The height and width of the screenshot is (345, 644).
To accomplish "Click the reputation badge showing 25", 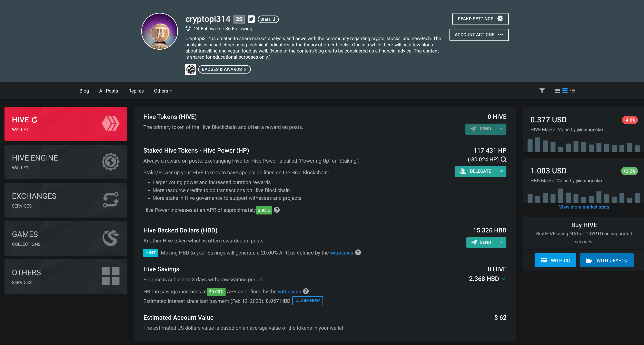I will coord(239,19).
